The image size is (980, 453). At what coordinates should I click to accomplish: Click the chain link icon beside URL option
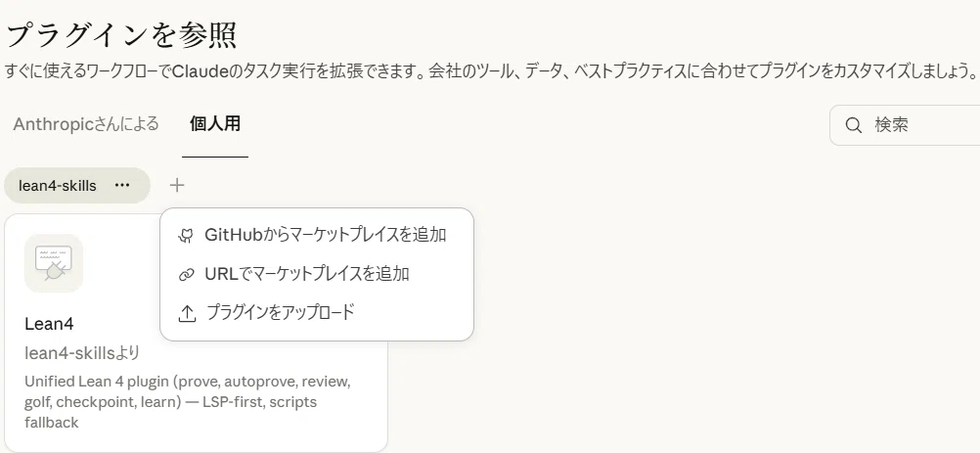coord(186,274)
